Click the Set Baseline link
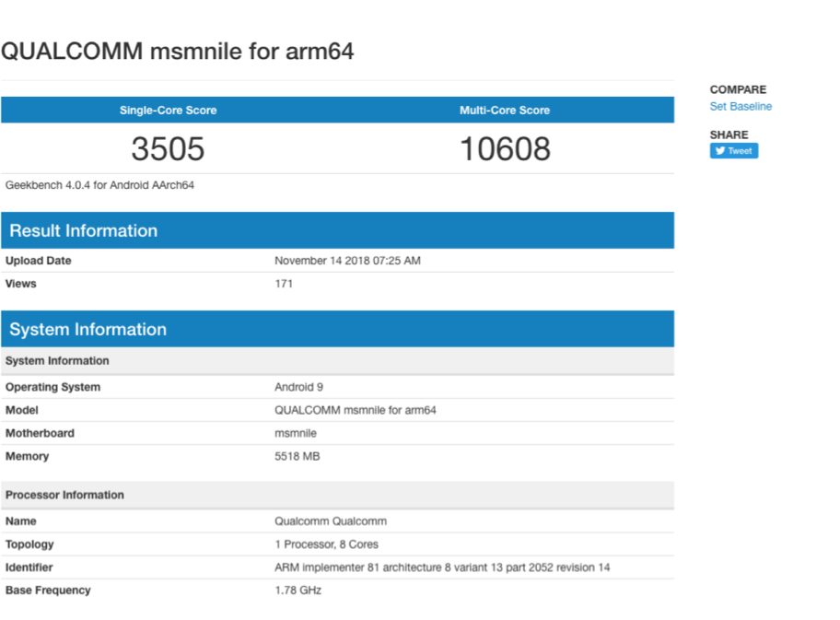This screenshot has width=840, height=620. [741, 107]
